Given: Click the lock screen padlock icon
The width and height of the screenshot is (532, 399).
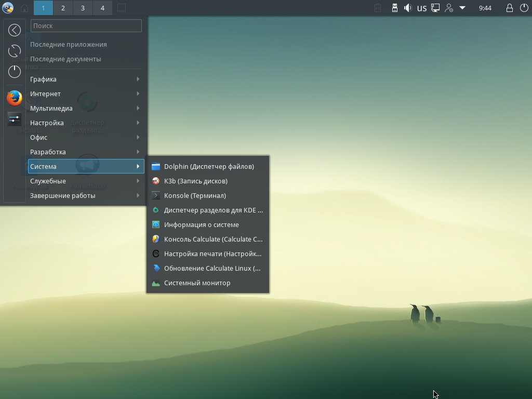Looking at the screenshot, I should pyautogui.click(x=510, y=8).
